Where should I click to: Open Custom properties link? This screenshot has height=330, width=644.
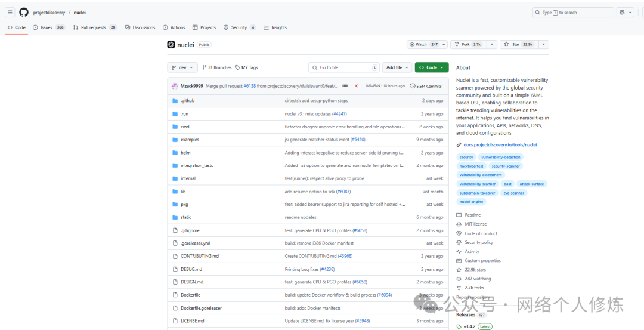478,261
